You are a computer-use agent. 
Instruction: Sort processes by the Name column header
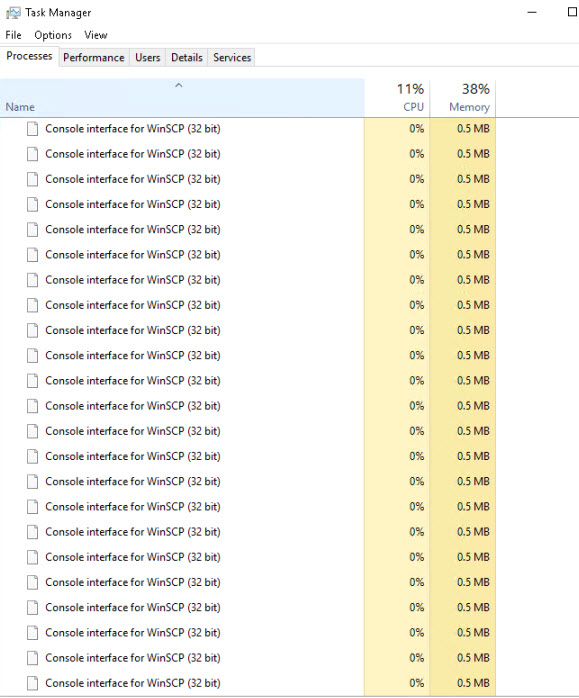[x=182, y=98]
